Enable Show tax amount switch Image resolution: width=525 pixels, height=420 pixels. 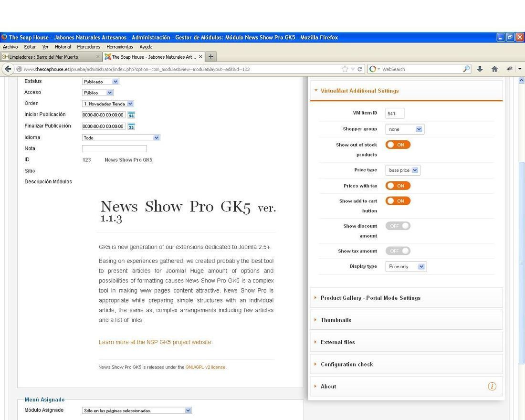398,251
